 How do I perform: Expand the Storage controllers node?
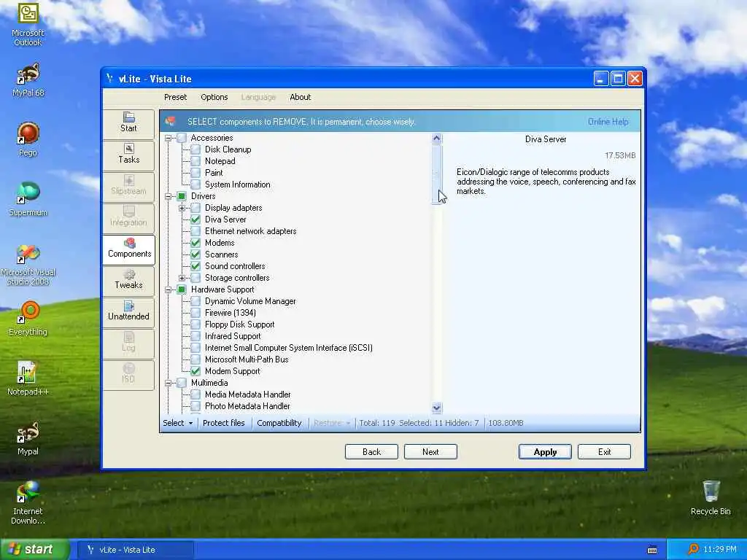coord(182,278)
